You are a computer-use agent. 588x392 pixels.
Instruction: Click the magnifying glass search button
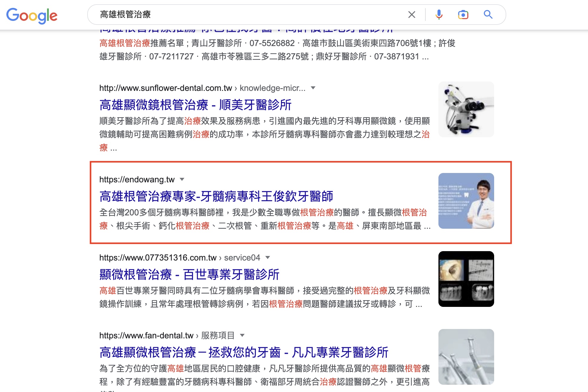coord(488,14)
